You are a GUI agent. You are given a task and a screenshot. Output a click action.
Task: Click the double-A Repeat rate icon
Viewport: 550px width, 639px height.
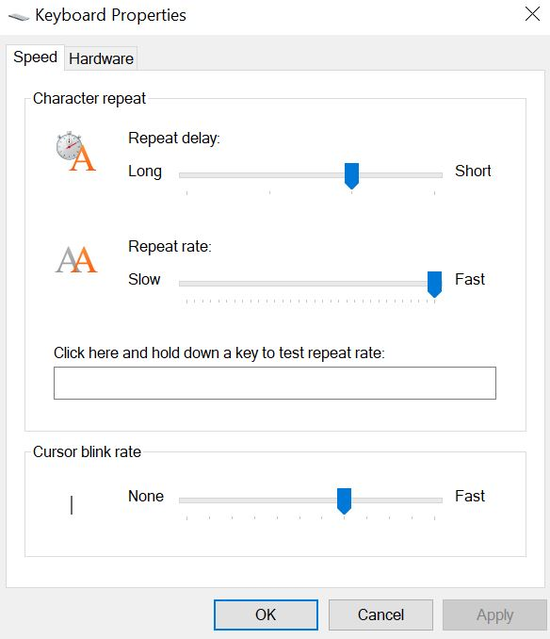coord(76,260)
